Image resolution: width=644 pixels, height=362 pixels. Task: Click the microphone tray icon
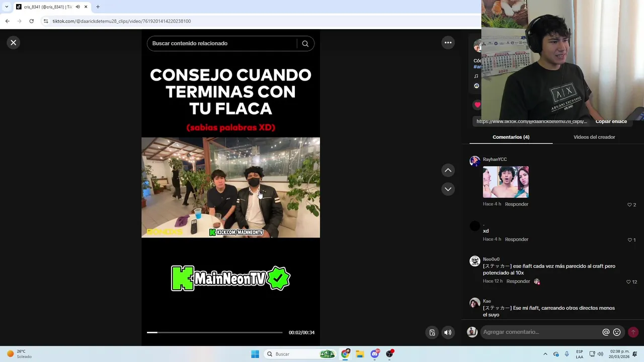pos(567,354)
